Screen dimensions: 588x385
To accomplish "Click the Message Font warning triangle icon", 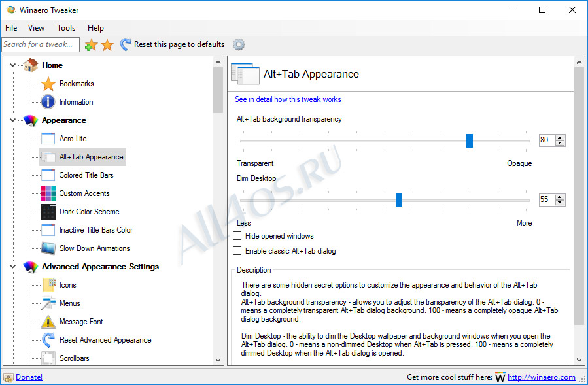I will click(48, 322).
